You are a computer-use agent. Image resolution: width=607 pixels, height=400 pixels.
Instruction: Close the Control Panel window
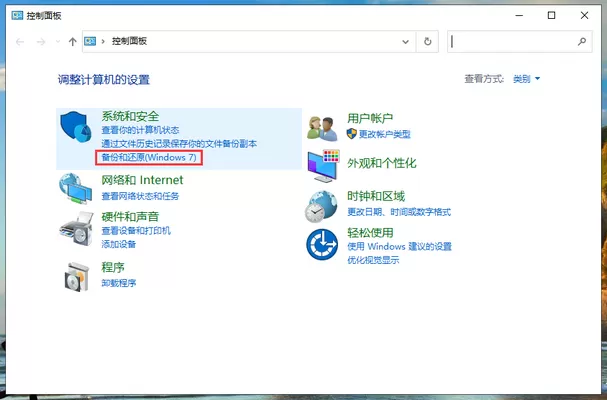tap(584, 15)
